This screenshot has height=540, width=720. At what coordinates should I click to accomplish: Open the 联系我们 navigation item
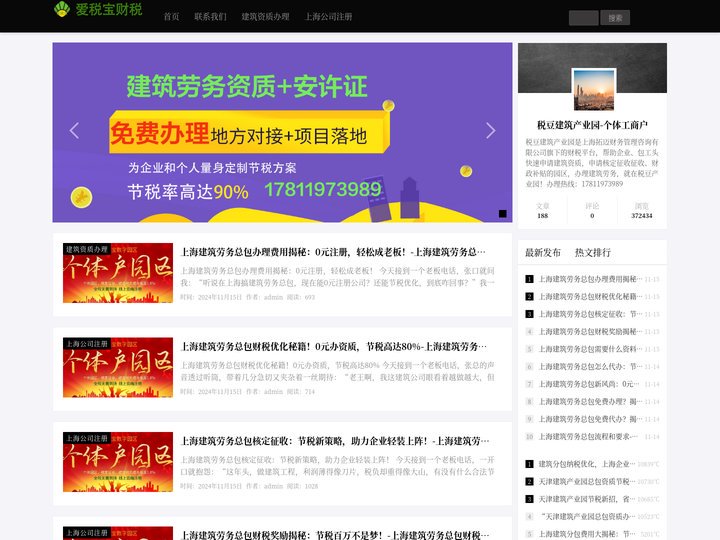[210, 17]
